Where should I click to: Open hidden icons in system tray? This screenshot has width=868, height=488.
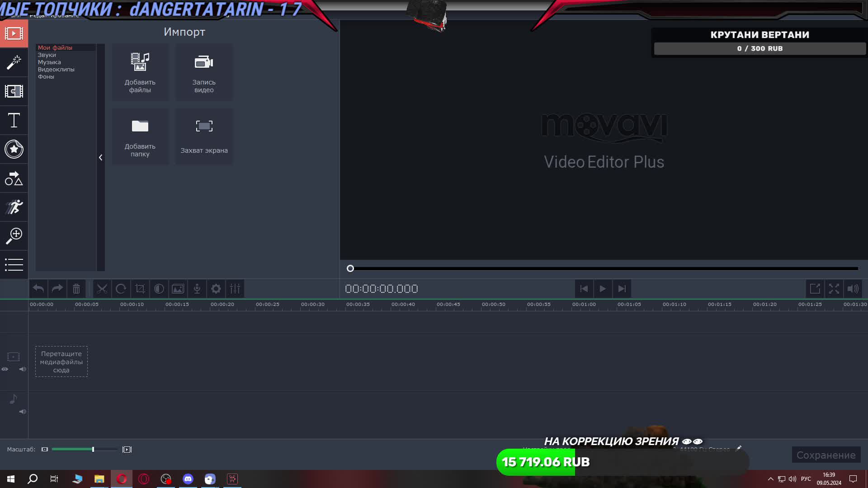pyautogui.click(x=771, y=479)
